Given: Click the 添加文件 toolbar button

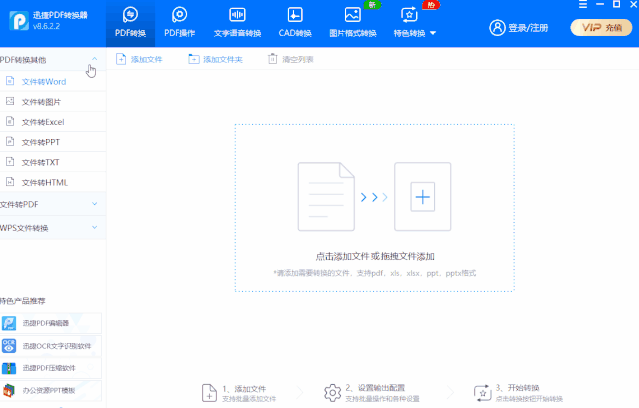Looking at the screenshot, I should click(139, 60).
